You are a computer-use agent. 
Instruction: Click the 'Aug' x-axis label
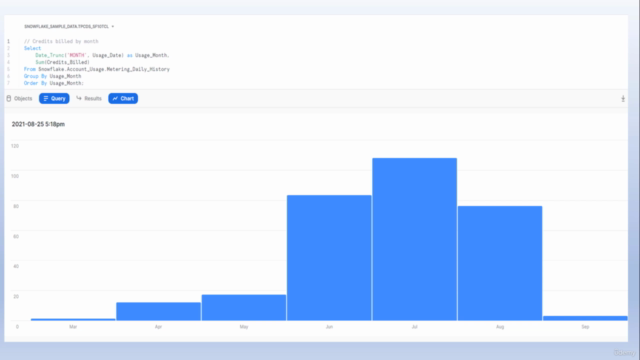click(500, 327)
